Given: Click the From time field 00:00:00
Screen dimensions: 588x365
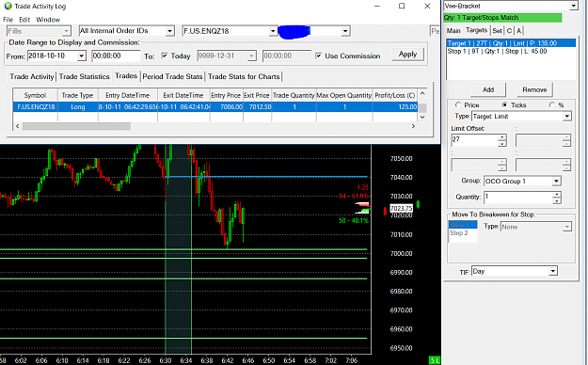Looking at the screenshot, I should coord(116,56).
